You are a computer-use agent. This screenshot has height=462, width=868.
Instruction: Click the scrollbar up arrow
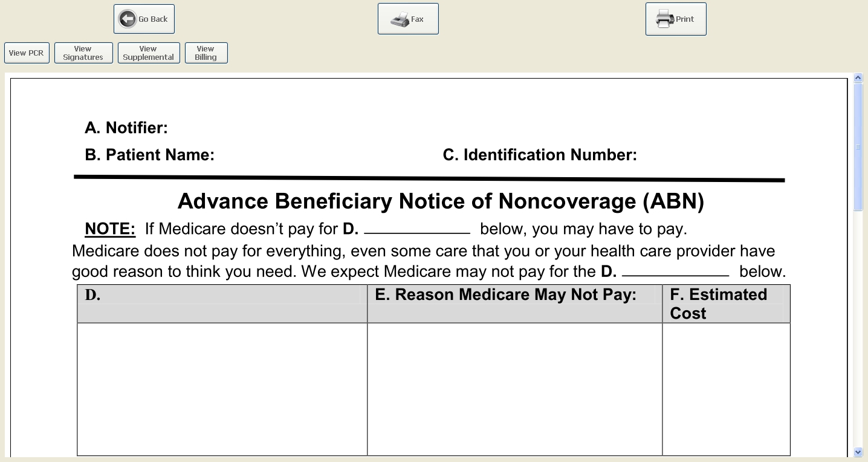tap(858, 77)
